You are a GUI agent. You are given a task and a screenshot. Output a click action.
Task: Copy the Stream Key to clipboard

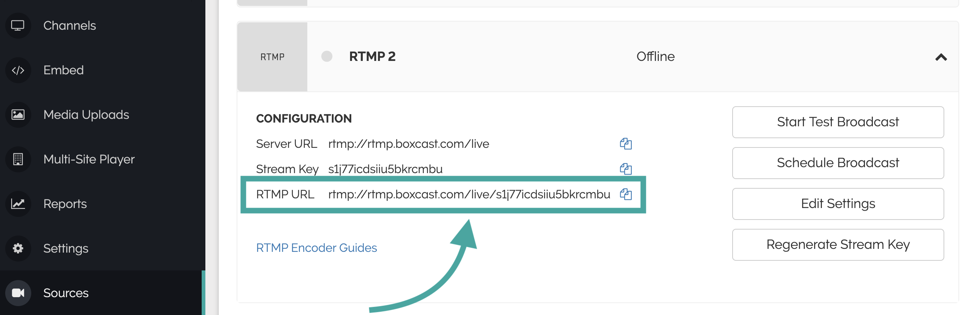point(625,169)
